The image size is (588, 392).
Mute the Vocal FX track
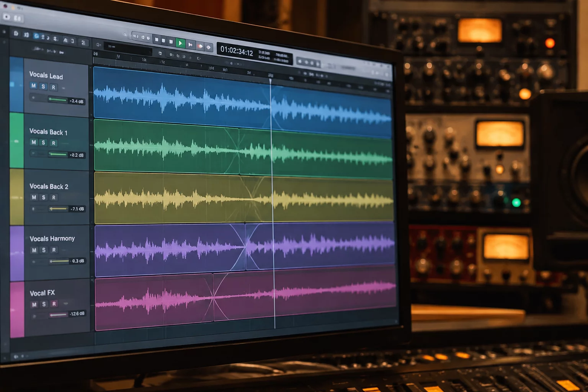pos(34,304)
